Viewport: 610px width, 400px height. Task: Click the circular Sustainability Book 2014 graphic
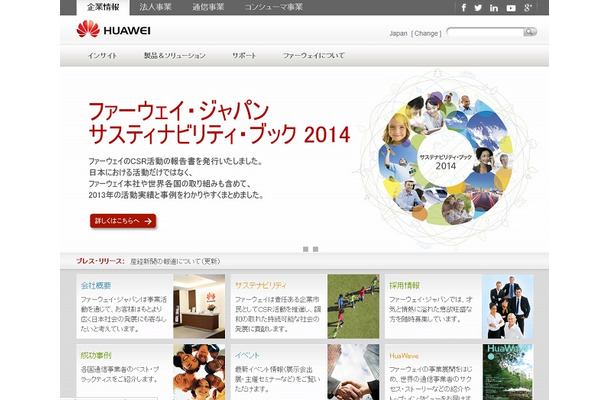pos(445,159)
